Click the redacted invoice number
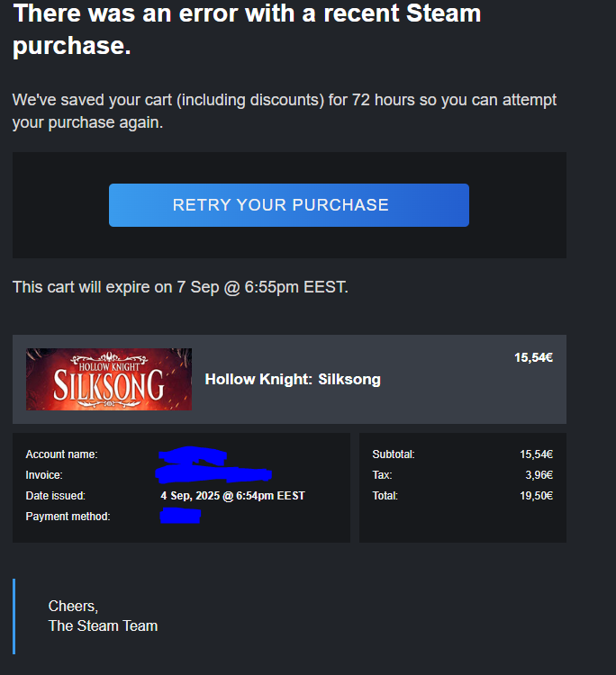 pyautogui.click(x=213, y=473)
